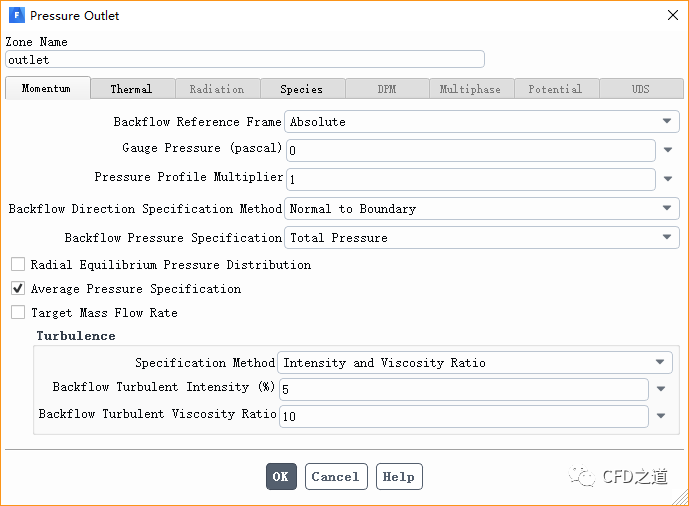Screen dimensions: 689x506
Task: Expand Pressure Profile Multiplier arrow
Action: tap(668, 180)
